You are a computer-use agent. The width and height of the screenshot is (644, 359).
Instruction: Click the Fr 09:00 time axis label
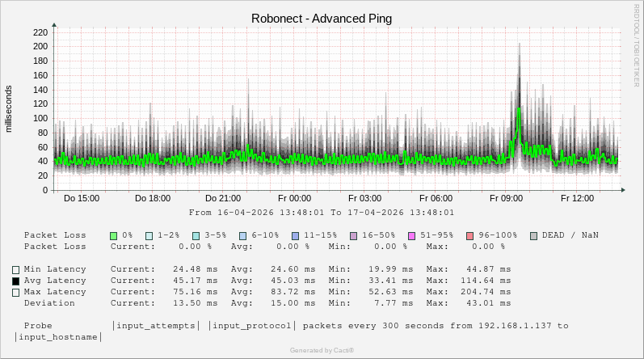[x=507, y=198]
